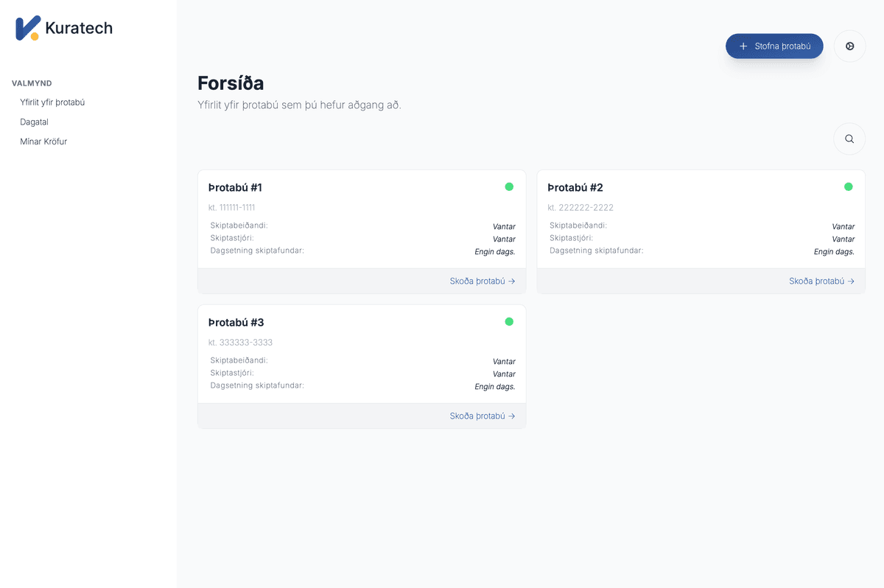Click the search magnifier icon
Screen dimensions: 884x588
click(849, 139)
